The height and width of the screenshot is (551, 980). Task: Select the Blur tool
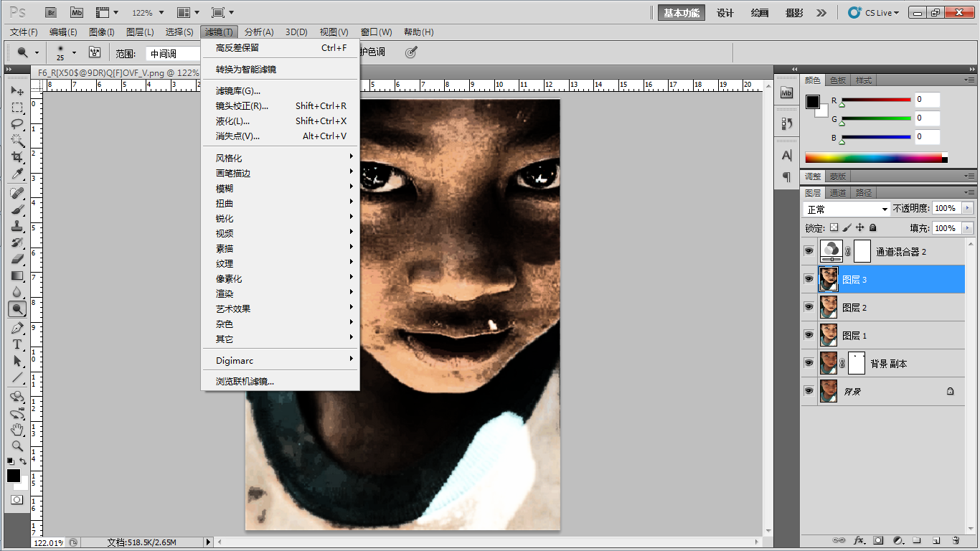tap(17, 292)
